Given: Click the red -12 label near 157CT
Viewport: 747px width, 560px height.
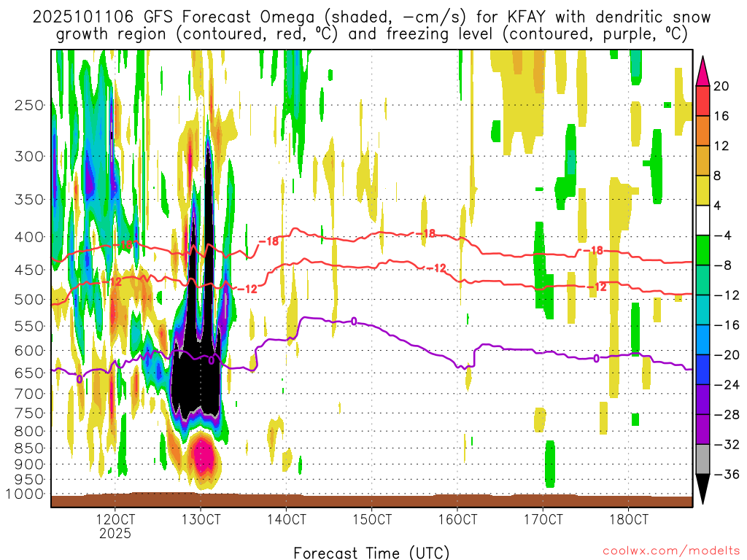Looking at the screenshot, I should (436, 268).
